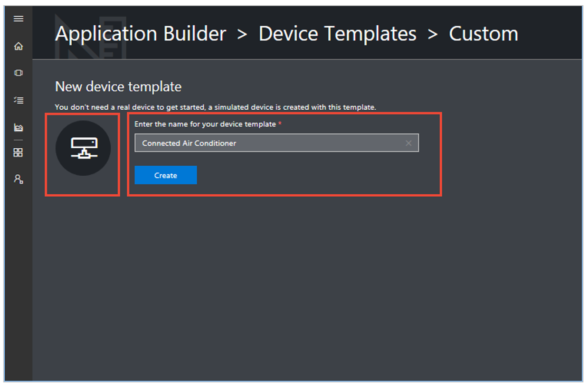Click the device template name input

pyautogui.click(x=276, y=143)
